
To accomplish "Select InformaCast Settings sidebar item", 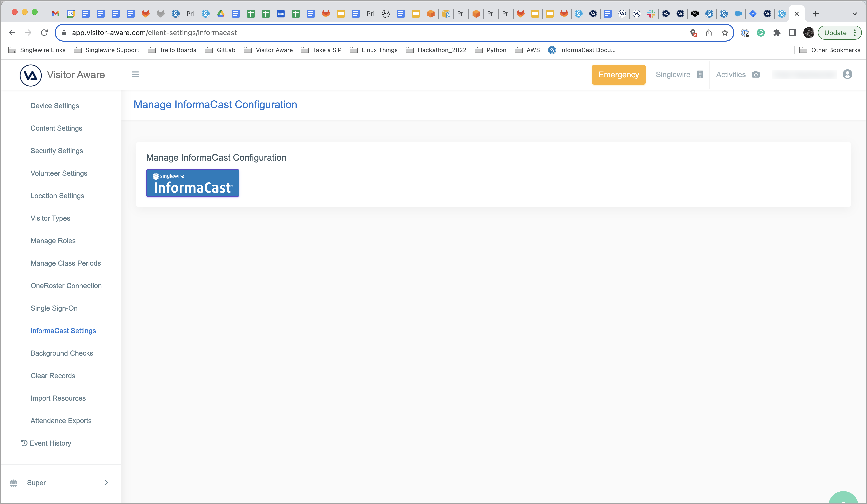I will [x=63, y=331].
